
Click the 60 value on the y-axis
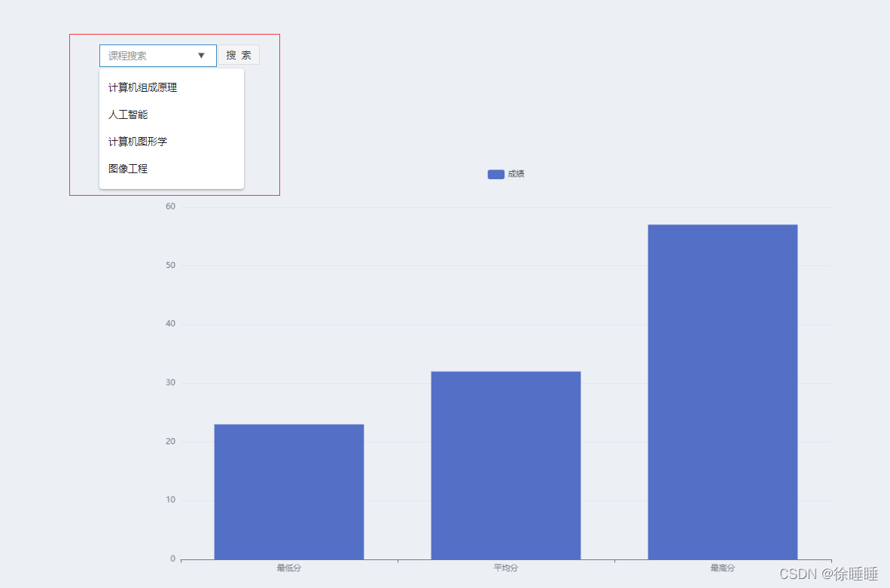click(170, 206)
